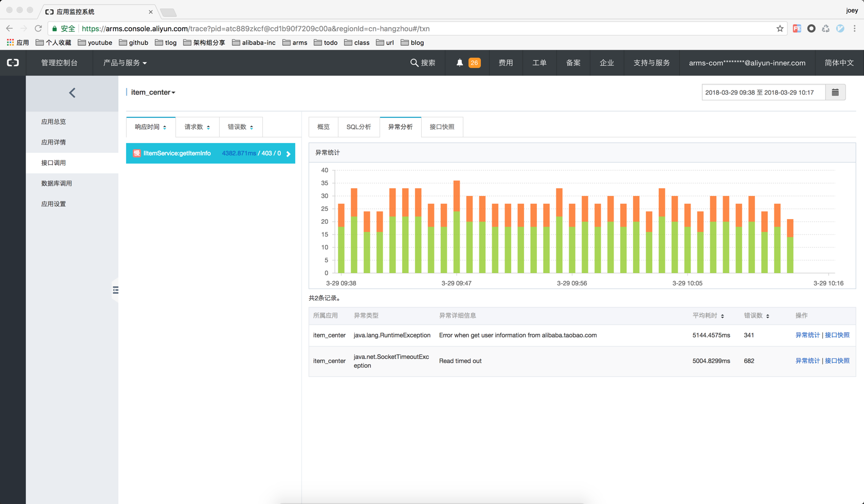This screenshot has width=864, height=504.
Task: Open 备案 in top navigation
Action: point(573,63)
